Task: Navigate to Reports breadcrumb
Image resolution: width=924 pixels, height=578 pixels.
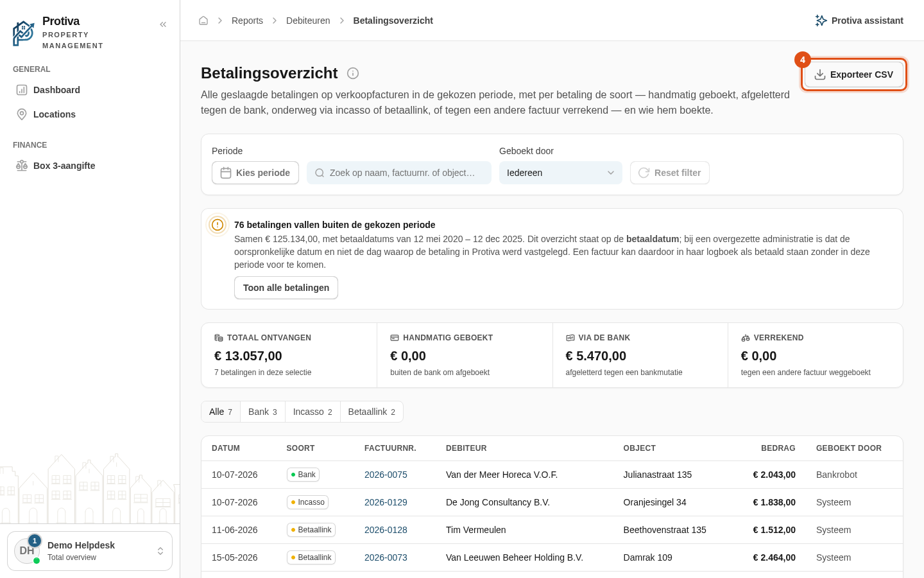Action: [247, 21]
